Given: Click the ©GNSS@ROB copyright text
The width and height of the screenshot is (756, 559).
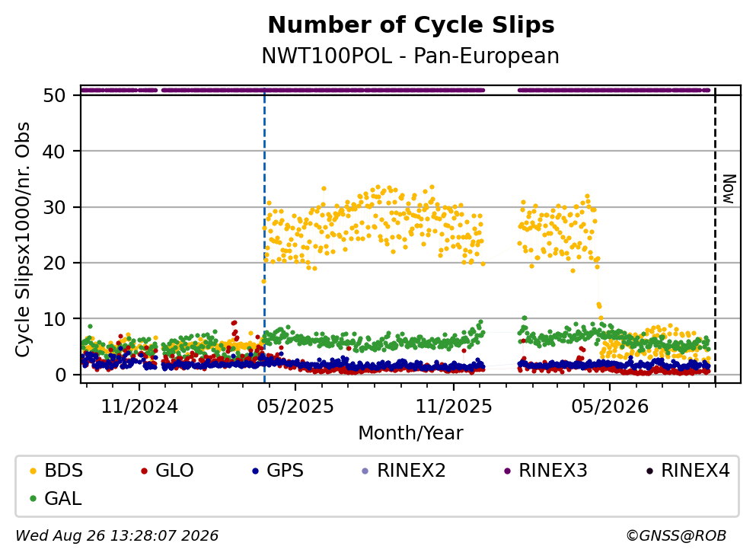Looking at the screenshot, I should tap(676, 536).
